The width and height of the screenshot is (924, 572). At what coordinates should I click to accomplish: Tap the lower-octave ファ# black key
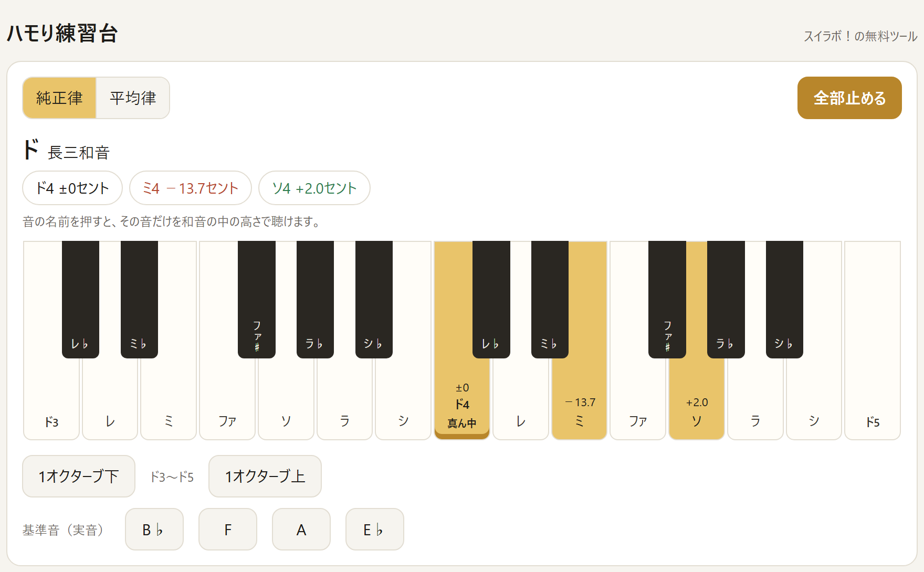pos(257,299)
